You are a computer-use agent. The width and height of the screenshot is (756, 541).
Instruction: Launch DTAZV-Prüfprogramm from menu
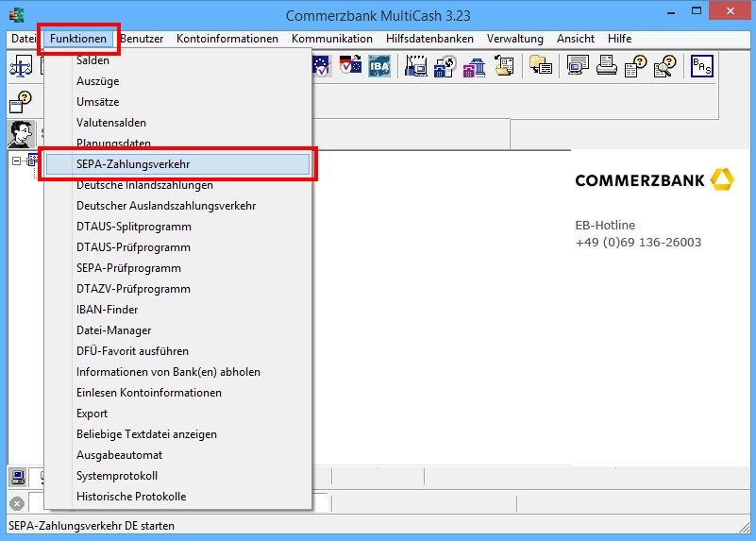pyautogui.click(x=178, y=289)
